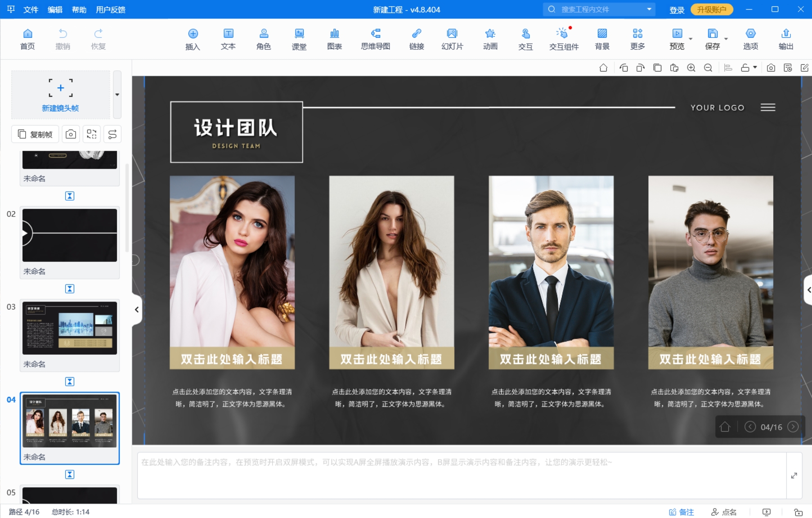Open the 角色 character library

264,39
